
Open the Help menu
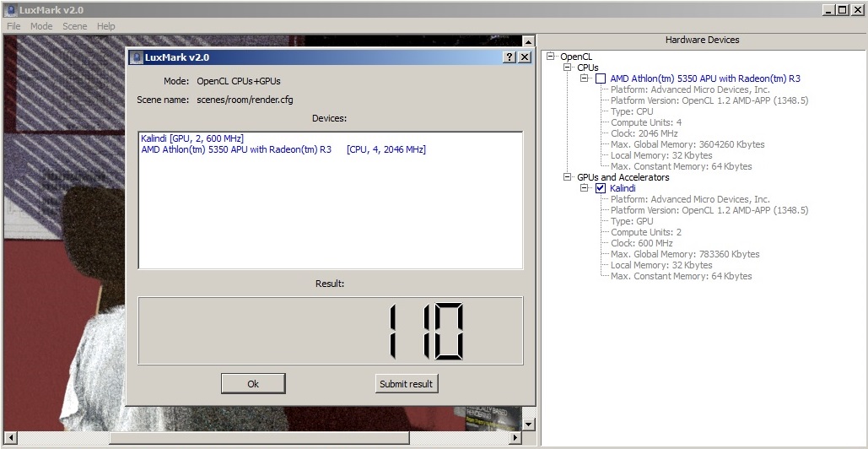pos(105,26)
